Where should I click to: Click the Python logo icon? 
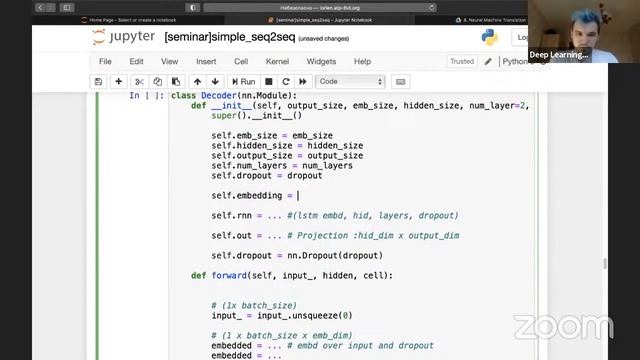[489, 37]
